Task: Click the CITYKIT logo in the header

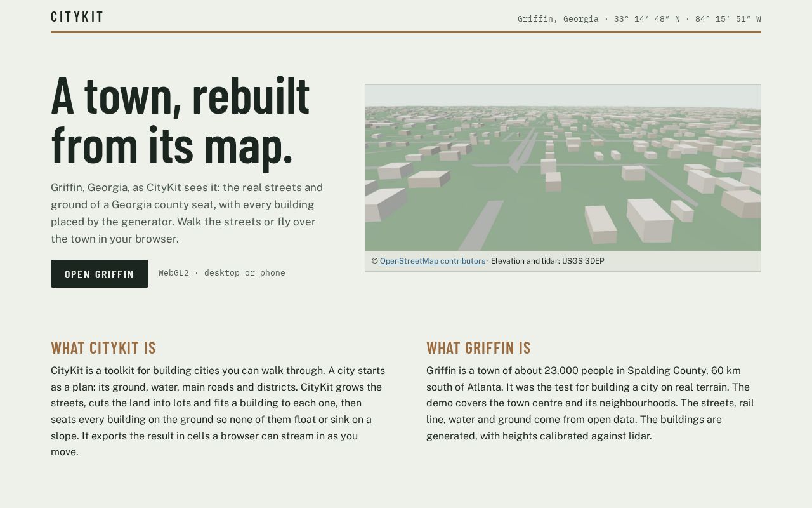Action: [77, 17]
